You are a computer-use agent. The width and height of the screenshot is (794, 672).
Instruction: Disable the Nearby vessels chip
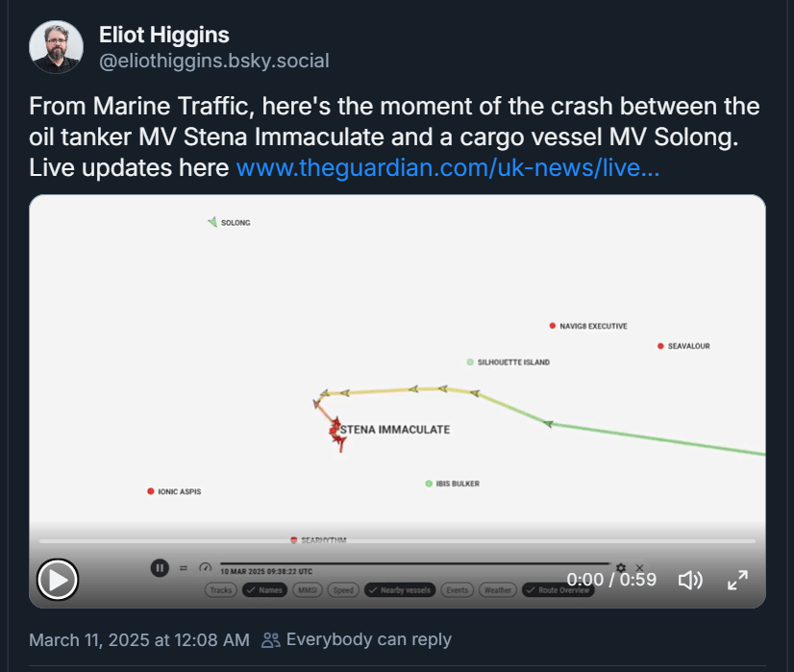(399, 590)
